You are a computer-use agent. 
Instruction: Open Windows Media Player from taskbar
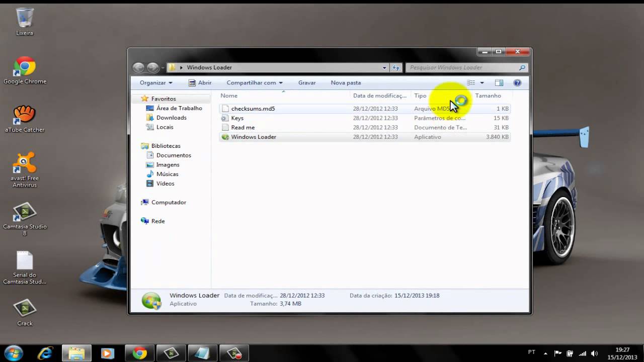(107, 353)
